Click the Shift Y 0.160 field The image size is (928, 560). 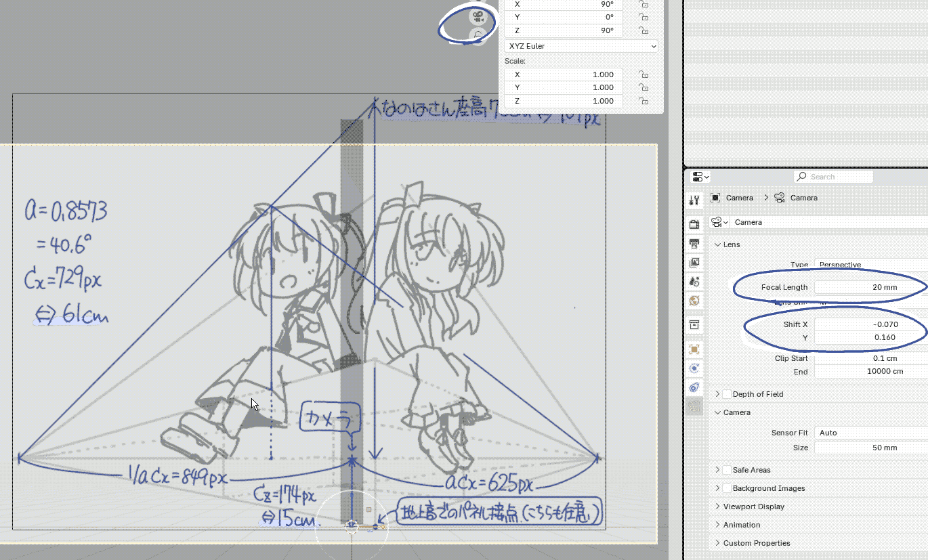871,337
